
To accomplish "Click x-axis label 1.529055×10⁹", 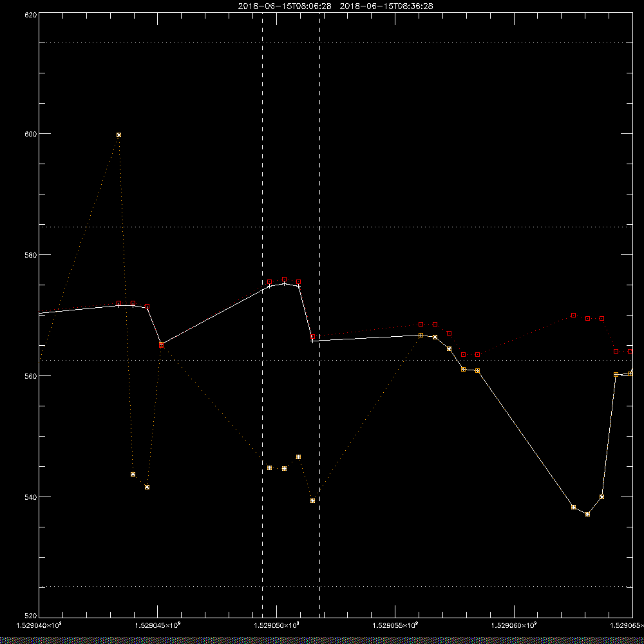I will [395, 626].
